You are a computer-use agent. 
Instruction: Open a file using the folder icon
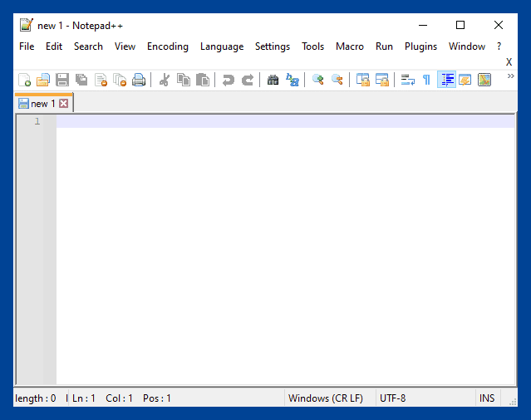[x=43, y=81]
